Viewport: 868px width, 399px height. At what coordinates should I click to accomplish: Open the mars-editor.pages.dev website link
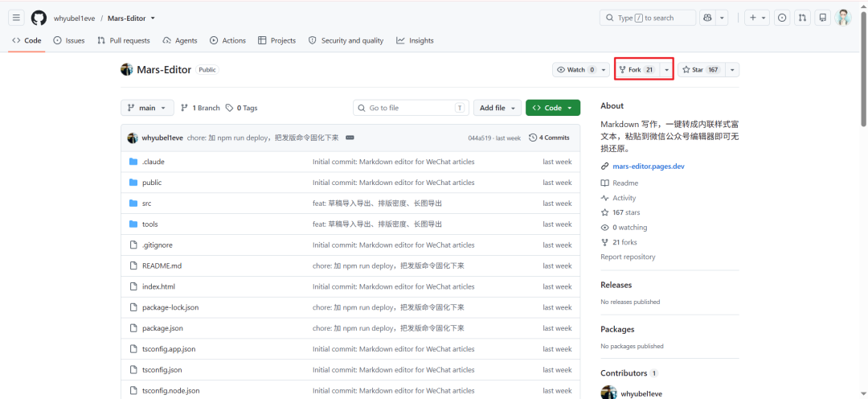[649, 167]
